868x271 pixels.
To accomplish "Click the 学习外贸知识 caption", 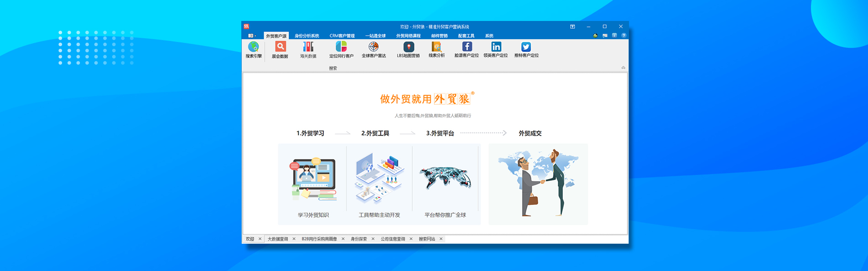I will click(x=313, y=215).
